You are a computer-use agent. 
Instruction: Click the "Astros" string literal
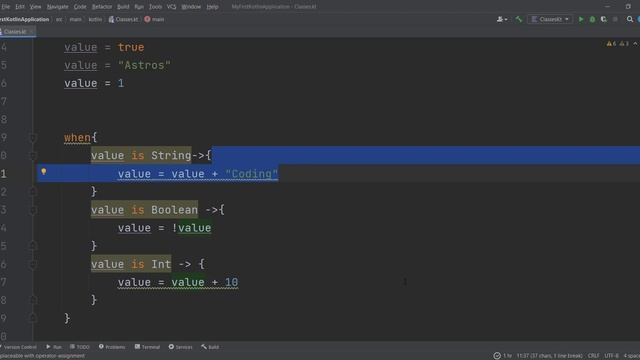coord(144,65)
